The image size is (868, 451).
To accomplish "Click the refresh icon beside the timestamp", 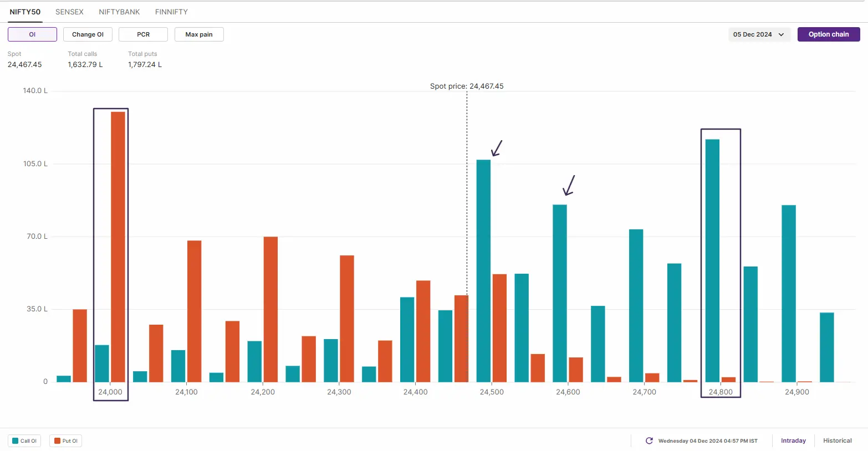I will click(x=649, y=441).
